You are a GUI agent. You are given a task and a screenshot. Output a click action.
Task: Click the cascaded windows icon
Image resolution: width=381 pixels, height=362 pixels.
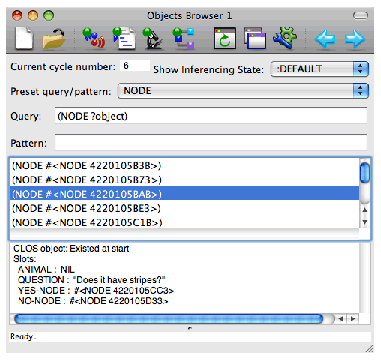[x=255, y=39]
